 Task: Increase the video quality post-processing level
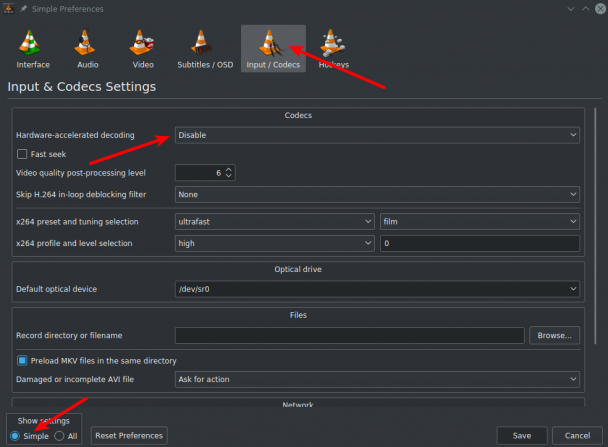[229, 169]
